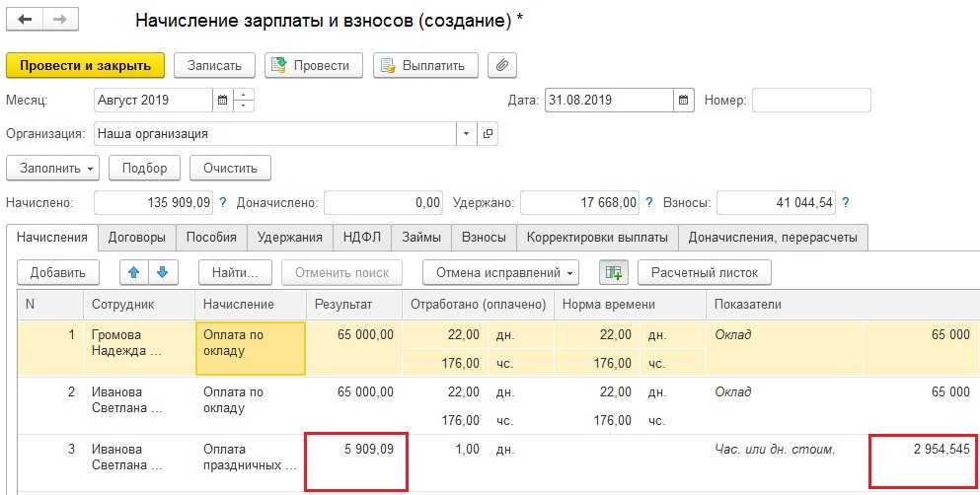Open the Отмена исправлений dropdown
Screen dimensions: 980x495
[x=500, y=272]
